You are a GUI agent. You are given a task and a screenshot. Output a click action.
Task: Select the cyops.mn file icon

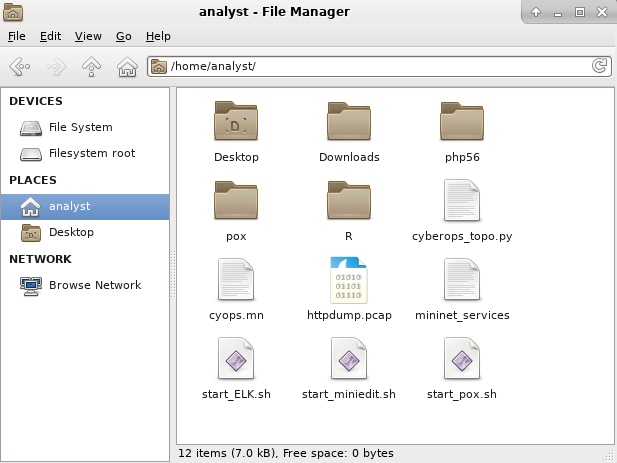tap(236, 279)
